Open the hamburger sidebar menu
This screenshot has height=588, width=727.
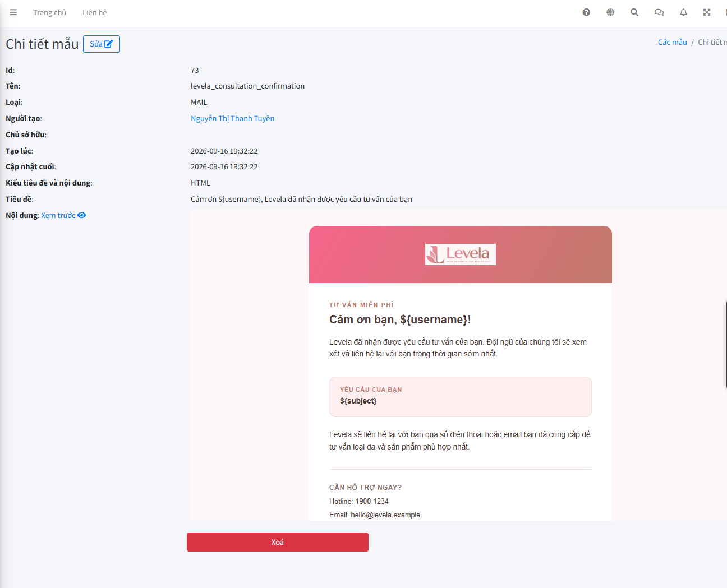13,12
